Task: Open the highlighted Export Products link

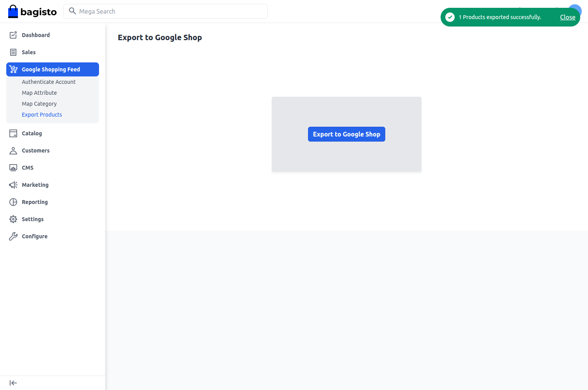Action: tap(42, 114)
